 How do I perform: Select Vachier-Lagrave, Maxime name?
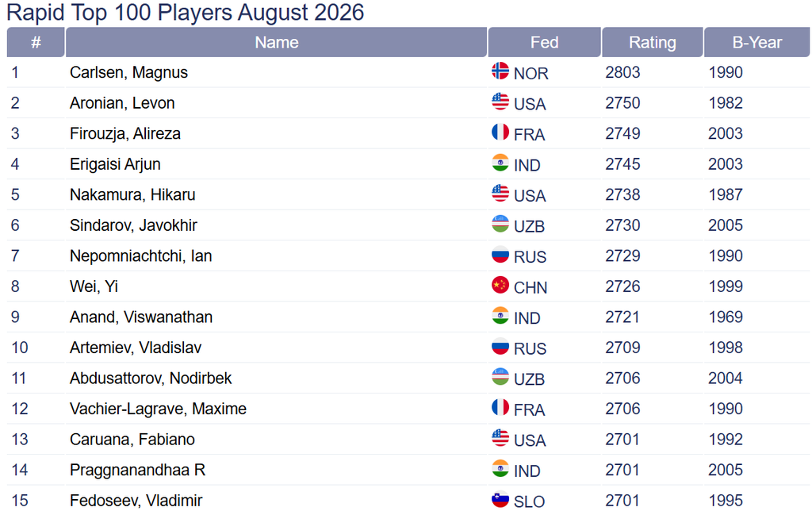point(158,409)
